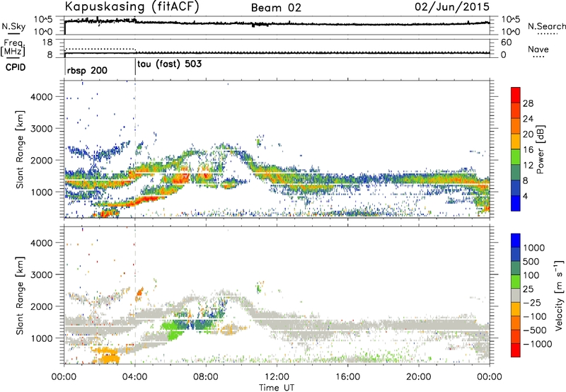
Task: Click the Slant Range label of velocity panel
Action: [x=20, y=295]
